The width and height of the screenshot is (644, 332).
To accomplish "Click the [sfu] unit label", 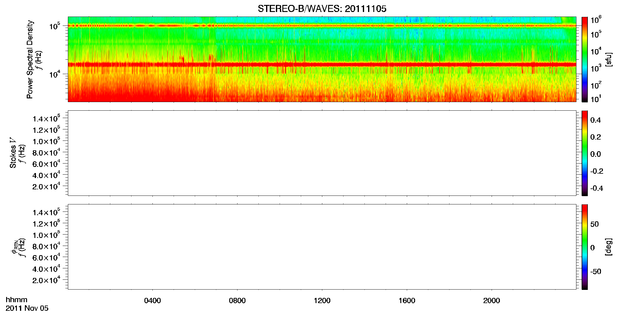I will pos(608,59).
